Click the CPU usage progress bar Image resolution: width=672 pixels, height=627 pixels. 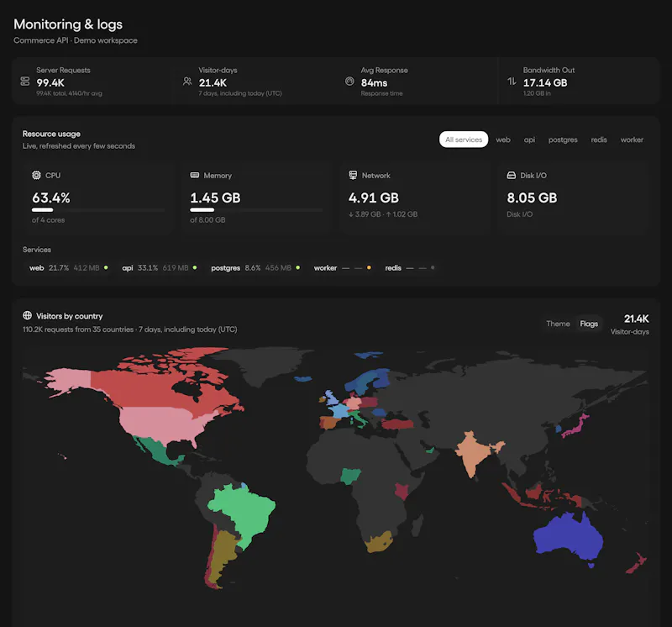point(98,210)
